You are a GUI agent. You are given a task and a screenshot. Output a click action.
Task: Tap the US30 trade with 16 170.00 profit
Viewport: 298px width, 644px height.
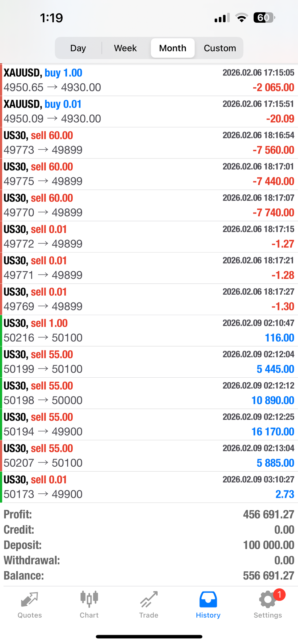click(x=149, y=425)
